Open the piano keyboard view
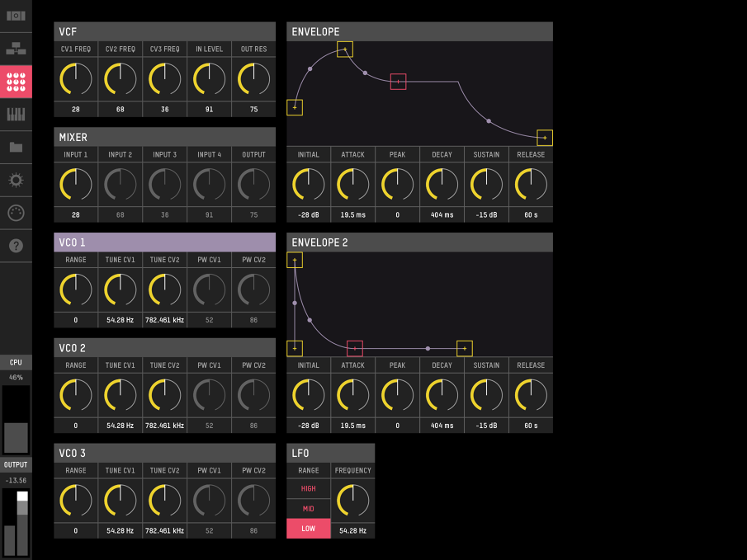 click(x=16, y=114)
